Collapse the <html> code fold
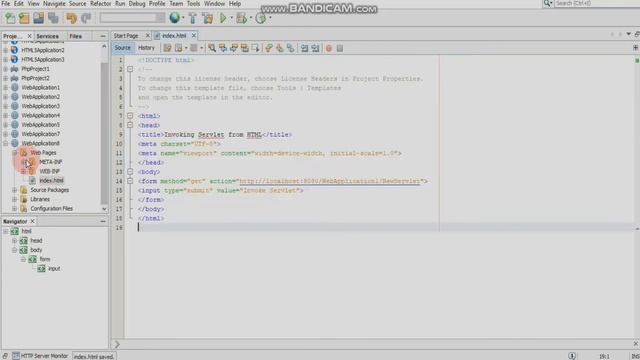The image size is (640, 360). [x=130, y=116]
